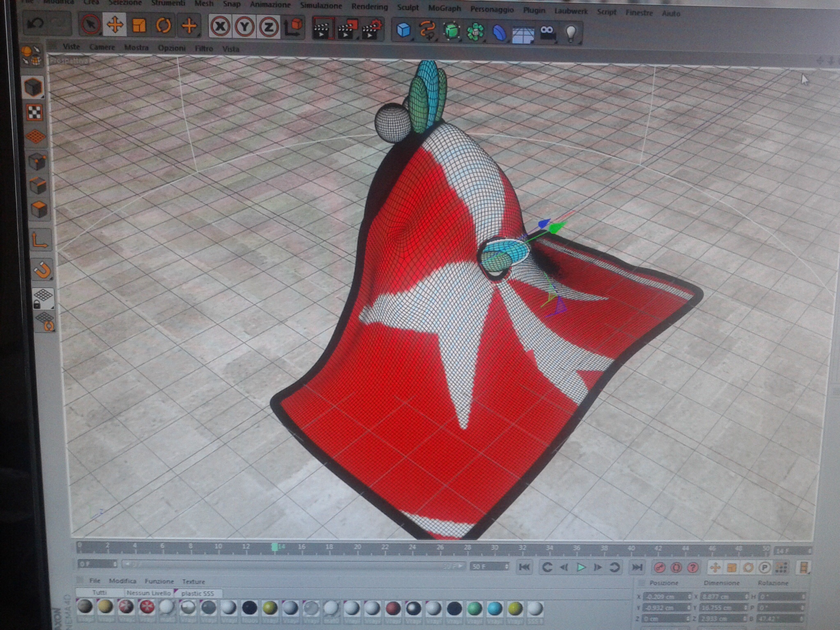Click the Undo arrow icon
Screen dimensions: 840x630
pos(35,24)
